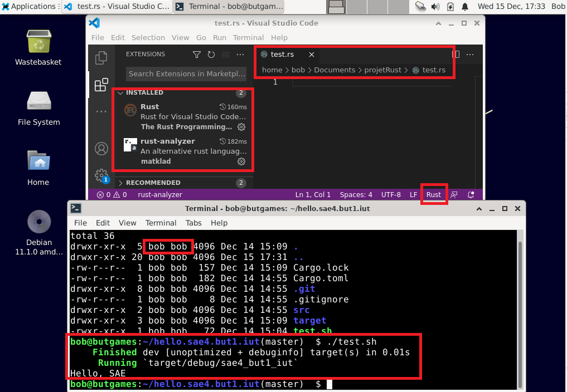Viewport: 567px width, 392px height.
Task: Open the network icon in the system tray
Action: click(420, 6)
